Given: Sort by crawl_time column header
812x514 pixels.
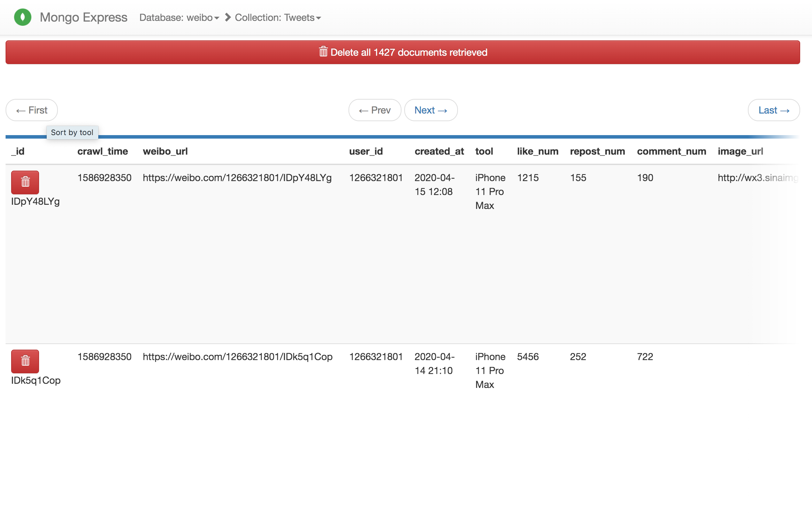Looking at the screenshot, I should pyautogui.click(x=102, y=151).
